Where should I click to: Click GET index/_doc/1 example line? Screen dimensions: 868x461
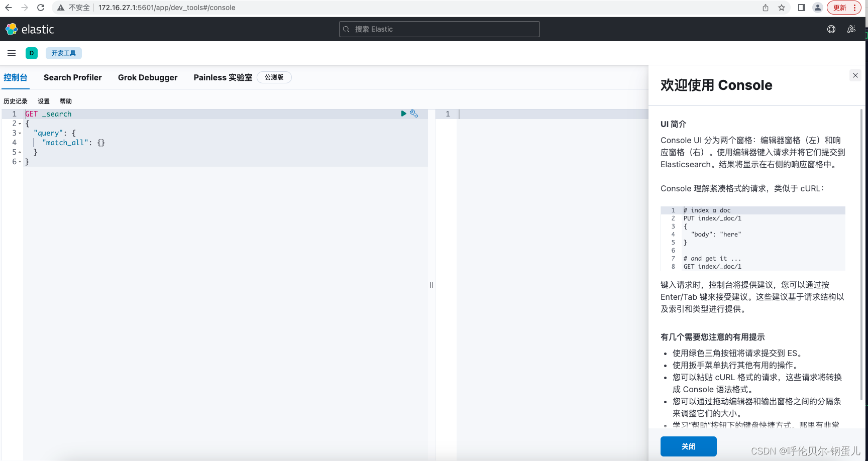[x=712, y=267]
